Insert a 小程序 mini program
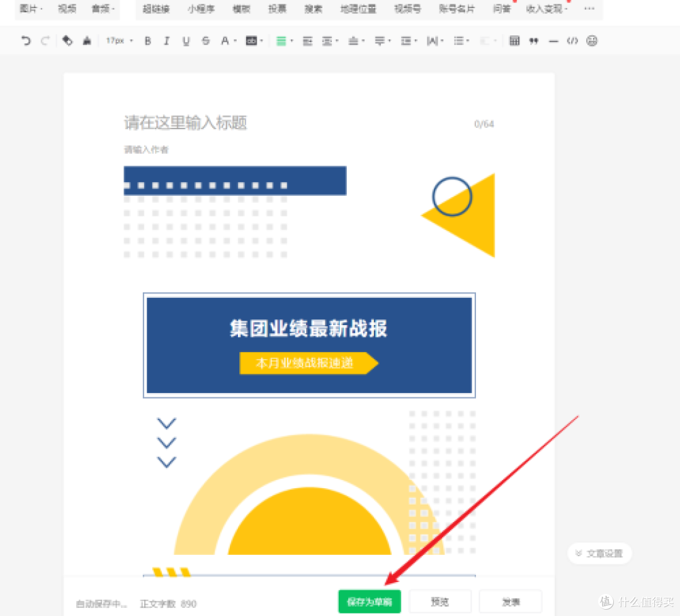This screenshot has width=680, height=616. coord(201,9)
